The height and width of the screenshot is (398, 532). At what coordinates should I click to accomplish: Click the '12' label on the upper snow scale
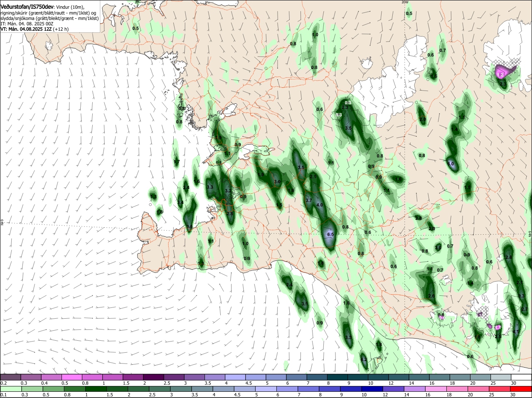[390, 383]
